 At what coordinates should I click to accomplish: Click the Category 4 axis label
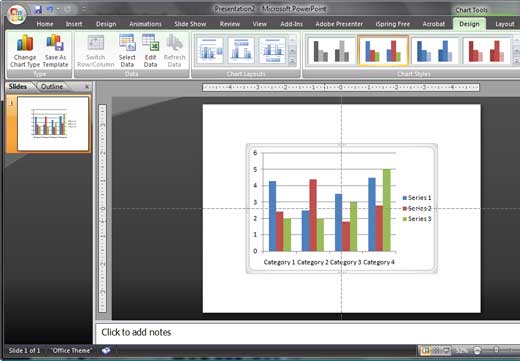[379, 262]
